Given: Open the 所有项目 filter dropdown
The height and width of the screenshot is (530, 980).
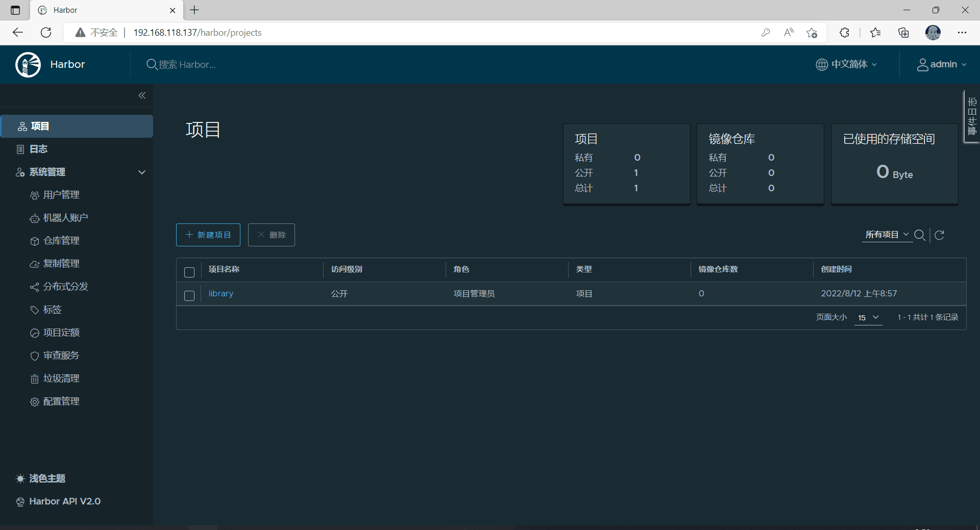Looking at the screenshot, I should tap(887, 235).
